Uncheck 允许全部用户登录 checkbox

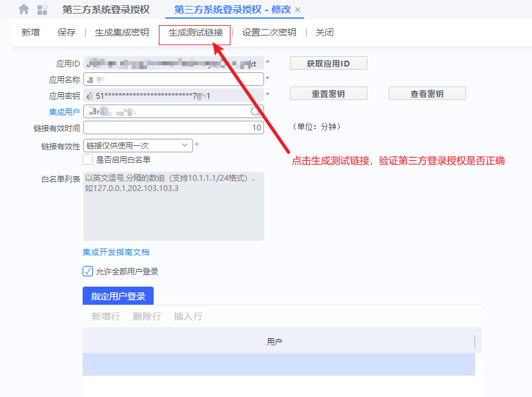[x=88, y=271]
